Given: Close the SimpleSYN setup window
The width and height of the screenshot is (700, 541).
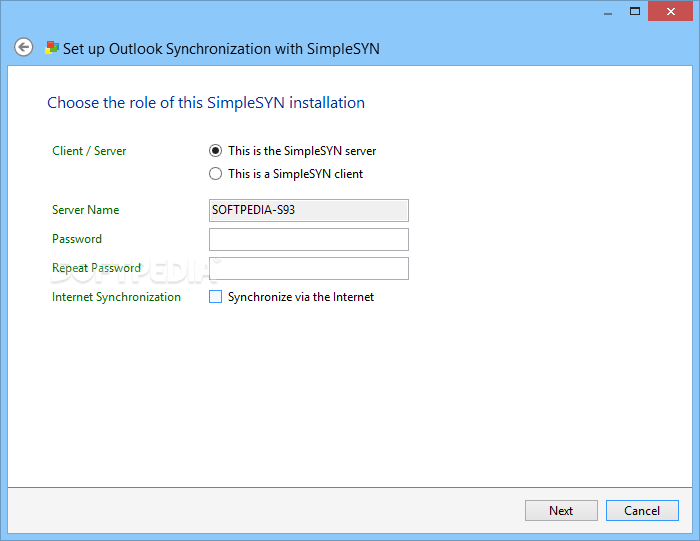Looking at the screenshot, I should pyautogui.click(x=671, y=11).
